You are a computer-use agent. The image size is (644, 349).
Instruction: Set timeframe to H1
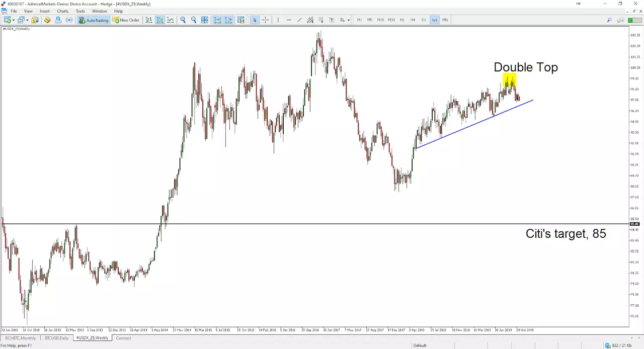(402, 20)
